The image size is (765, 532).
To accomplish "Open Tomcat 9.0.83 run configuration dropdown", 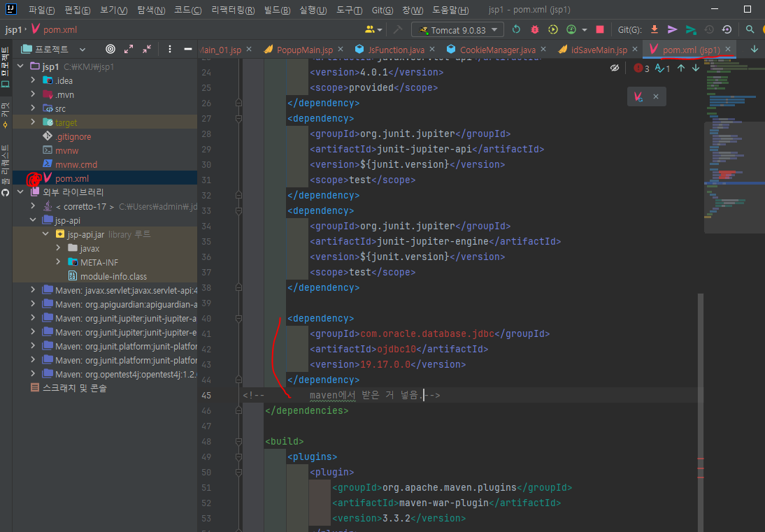I will coord(458,29).
